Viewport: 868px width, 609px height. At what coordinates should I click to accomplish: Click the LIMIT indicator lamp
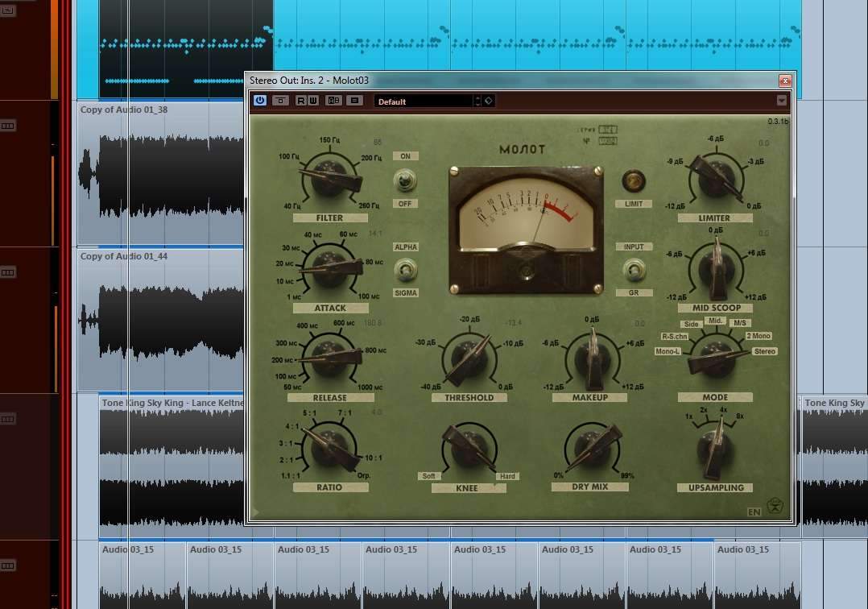point(633,181)
